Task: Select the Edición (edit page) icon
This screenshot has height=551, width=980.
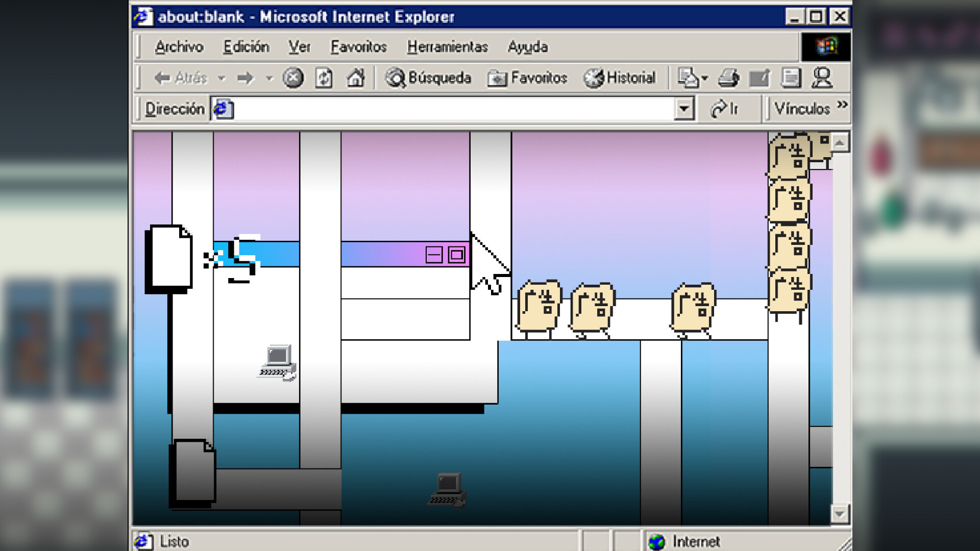Action: click(x=759, y=78)
